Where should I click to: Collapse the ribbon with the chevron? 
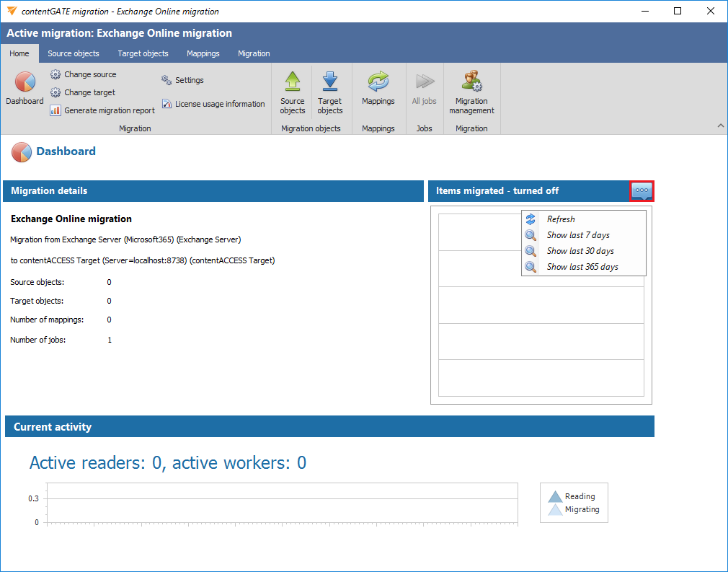click(x=720, y=126)
